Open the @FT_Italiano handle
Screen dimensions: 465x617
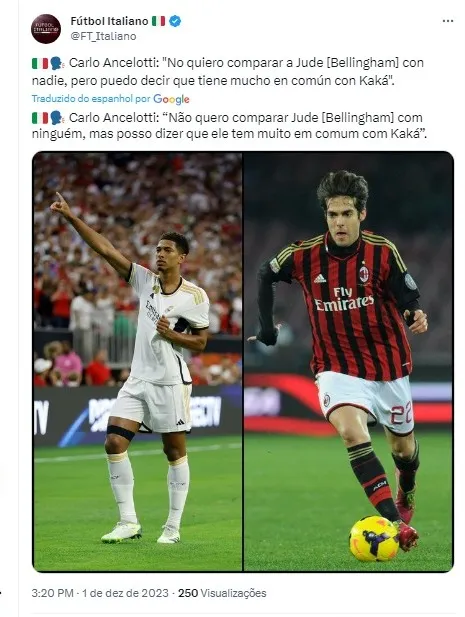103,36
